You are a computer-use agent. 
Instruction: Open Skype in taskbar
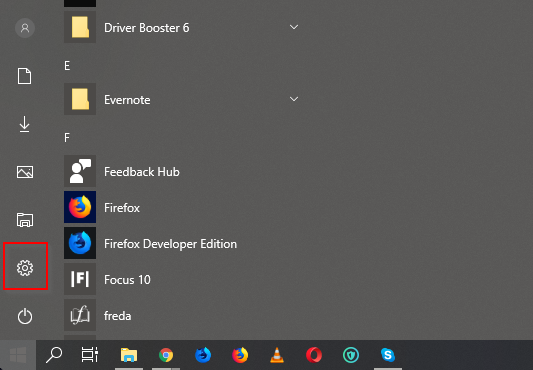(x=388, y=355)
